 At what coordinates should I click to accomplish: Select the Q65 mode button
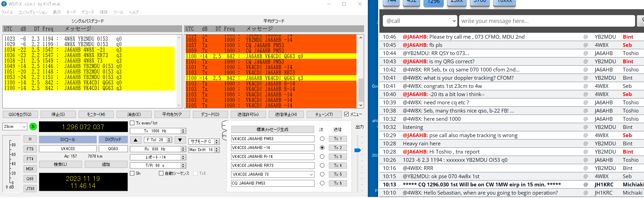tap(30, 179)
